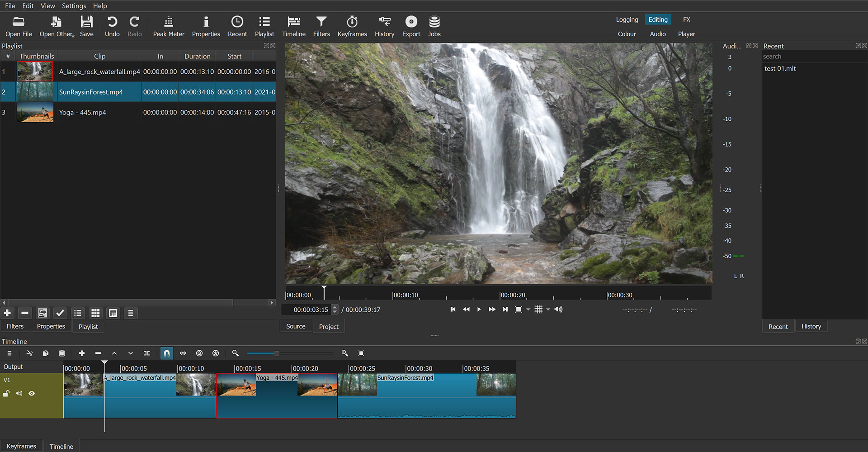Image resolution: width=868 pixels, height=452 pixels.
Task: Open the History panel from the toolbar
Action: [x=384, y=26]
